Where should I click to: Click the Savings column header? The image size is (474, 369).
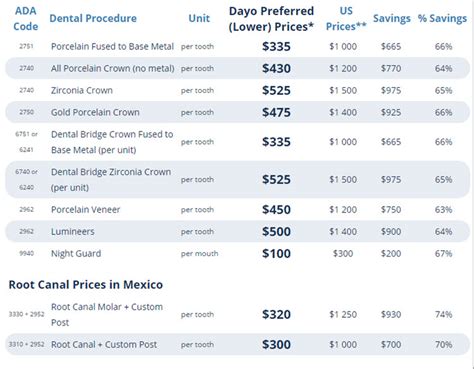tap(392, 18)
